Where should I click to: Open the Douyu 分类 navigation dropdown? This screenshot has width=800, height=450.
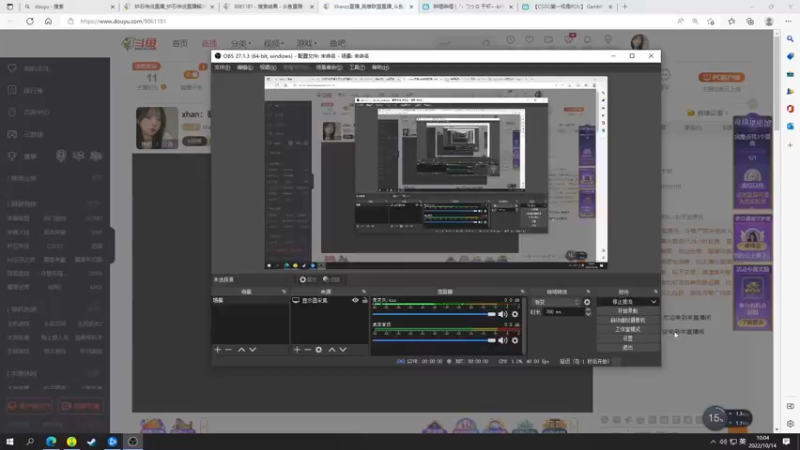pyautogui.click(x=240, y=43)
